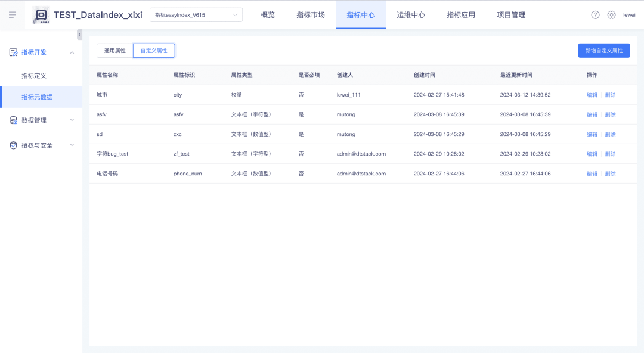
Task: Click the 电话号码 attribute name cell
Action: coord(107,174)
